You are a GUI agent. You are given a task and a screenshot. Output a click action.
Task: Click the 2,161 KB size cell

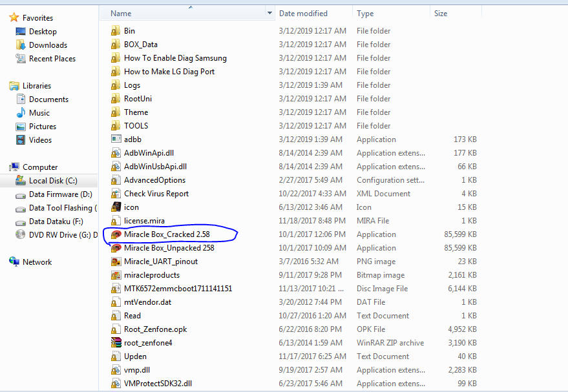pos(462,275)
